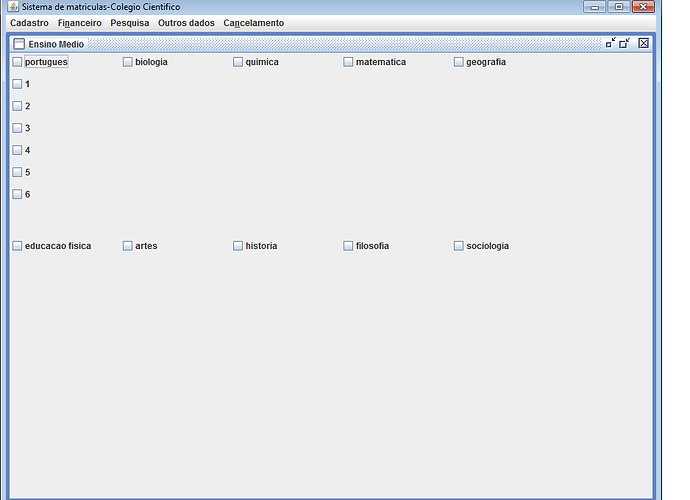Open the Financeiro menu
This screenshot has width=690, height=500.
[x=79, y=23]
